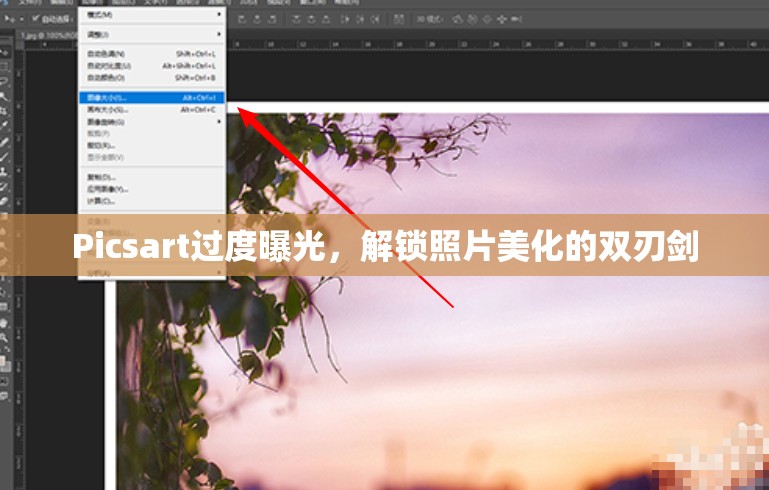769x490 pixels.
Task: Click distribute bottom edges icon
Action: [x=326, y=19]
